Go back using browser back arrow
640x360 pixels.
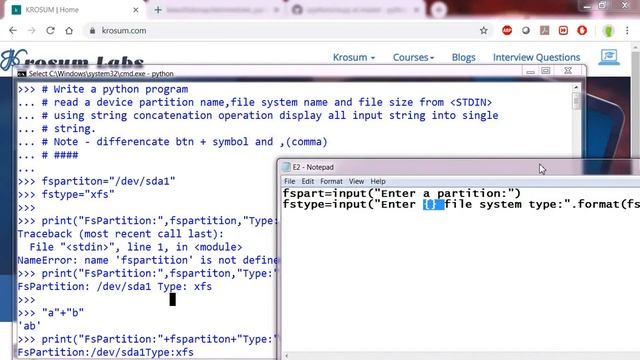pyautogui.click(x=13, y=31)
